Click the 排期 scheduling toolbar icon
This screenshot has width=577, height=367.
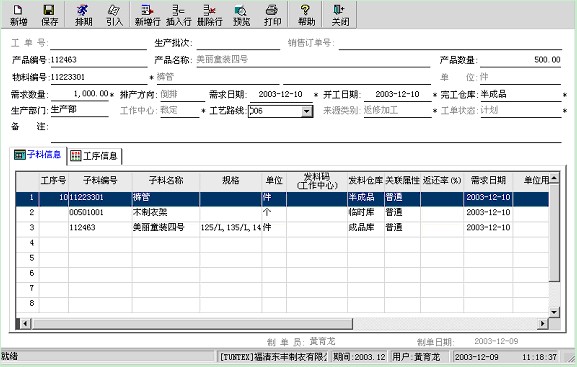(84, 15)
